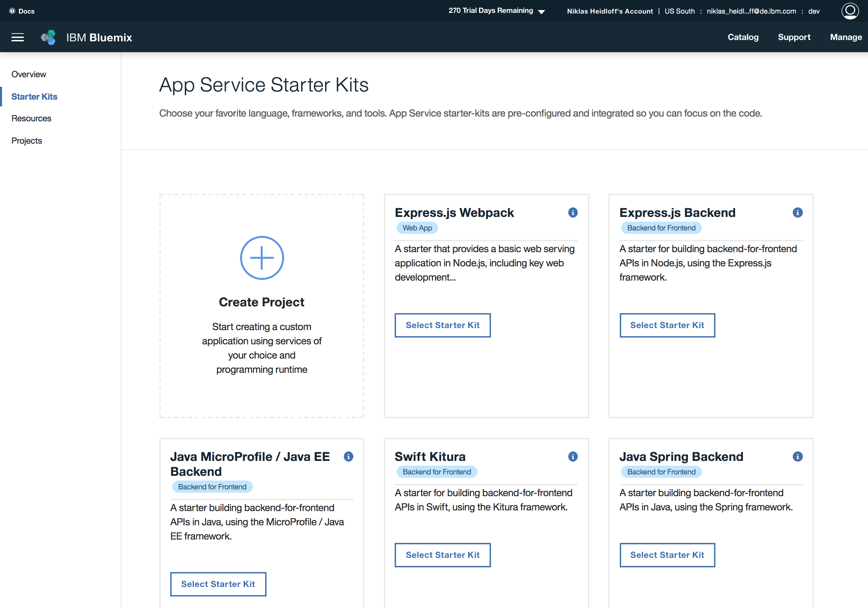Open the user profile avatar icon
The height and width of the screenshot is (608, 868).
pos(850,11)
